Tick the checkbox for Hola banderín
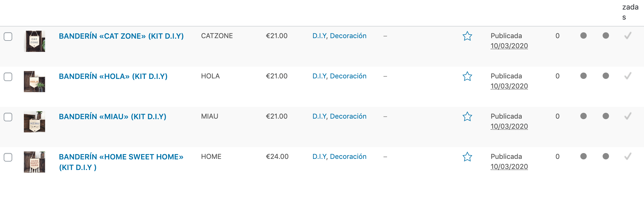 pos(8,77)
